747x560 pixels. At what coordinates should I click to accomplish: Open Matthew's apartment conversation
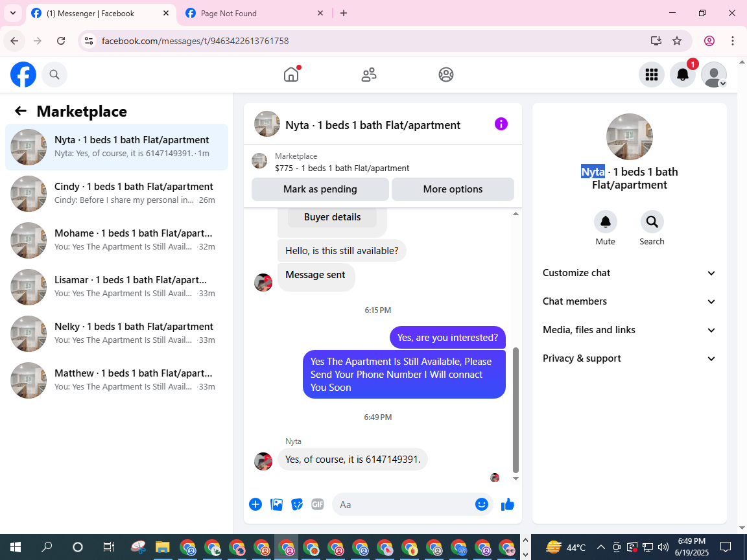click(117, 380)
